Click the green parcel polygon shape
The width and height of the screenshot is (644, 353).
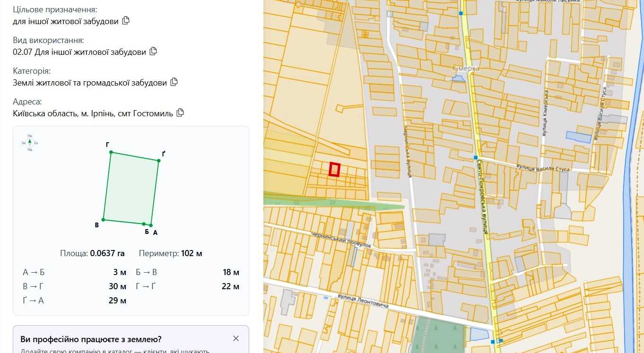click(131, 189)
